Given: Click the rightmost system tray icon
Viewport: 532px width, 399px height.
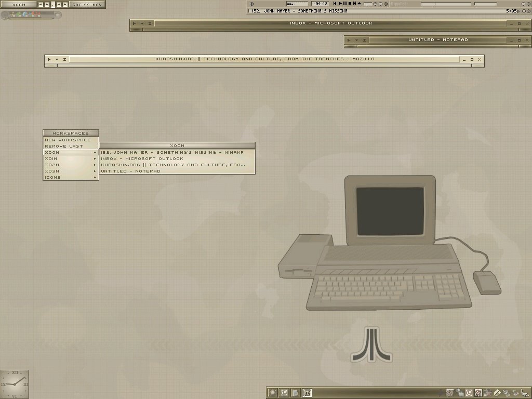Looking at the screenshot, I should [x=525, y=393].
